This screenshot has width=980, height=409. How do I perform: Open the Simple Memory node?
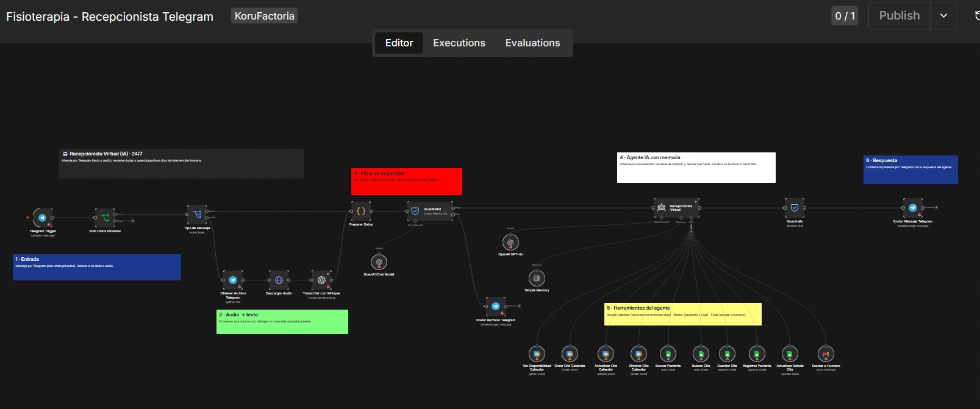pyautogui.click(x=537, y=278)
